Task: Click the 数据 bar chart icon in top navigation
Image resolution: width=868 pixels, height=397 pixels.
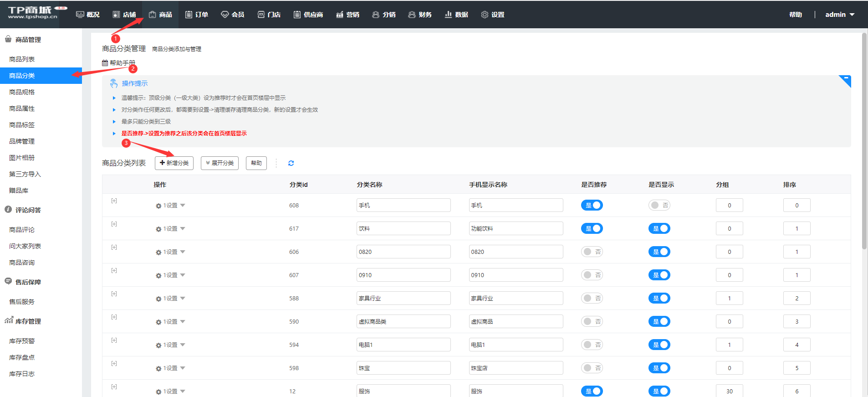Action: point(448,15)
